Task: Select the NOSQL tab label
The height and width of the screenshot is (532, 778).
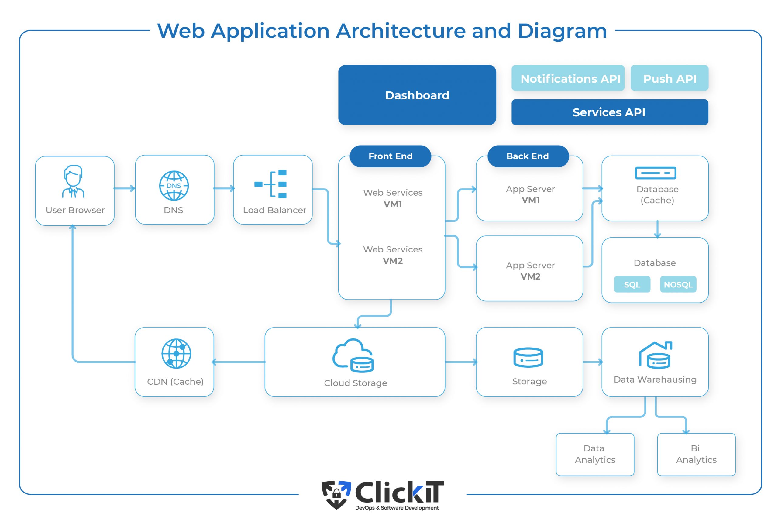Action: [679, 291]
